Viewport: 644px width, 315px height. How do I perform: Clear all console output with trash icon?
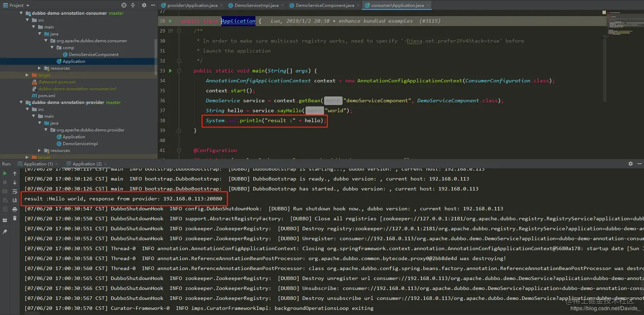coord(15,218)
